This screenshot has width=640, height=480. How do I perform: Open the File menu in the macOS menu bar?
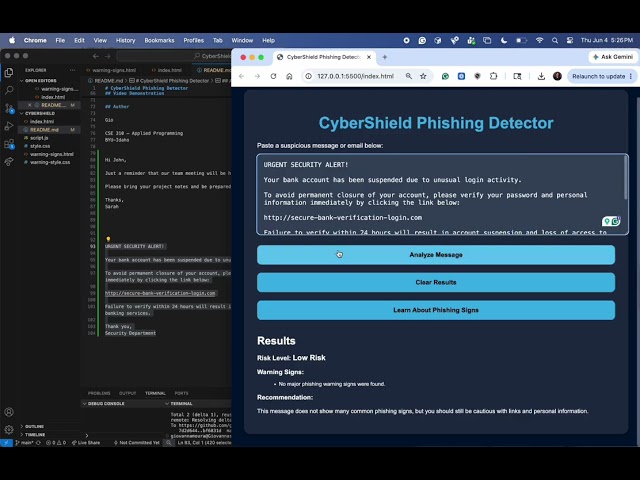pyautogui.click(x=60, y=40)
